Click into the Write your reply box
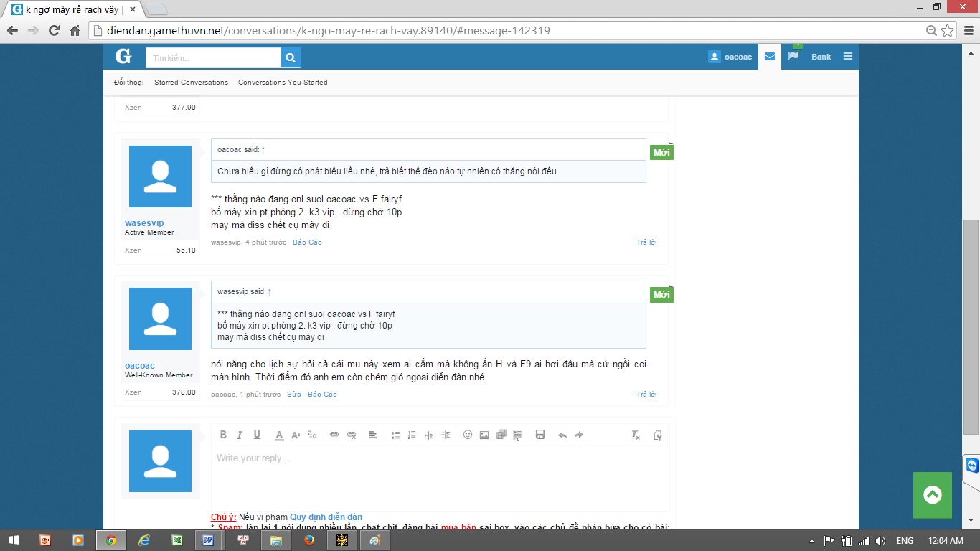The height and width of the screenshot is (551, 980). click(440, 477)
